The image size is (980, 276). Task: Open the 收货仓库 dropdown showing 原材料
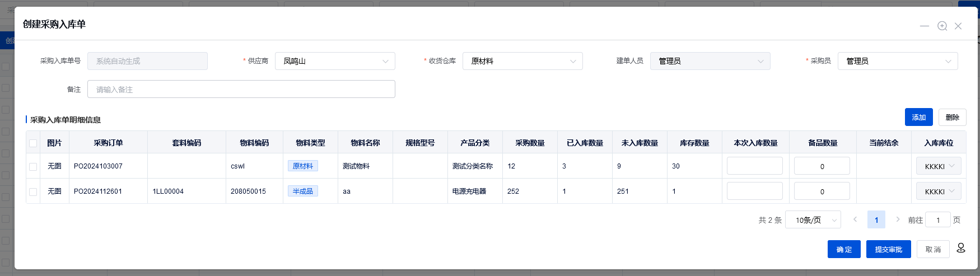click(x=522, y=61)
